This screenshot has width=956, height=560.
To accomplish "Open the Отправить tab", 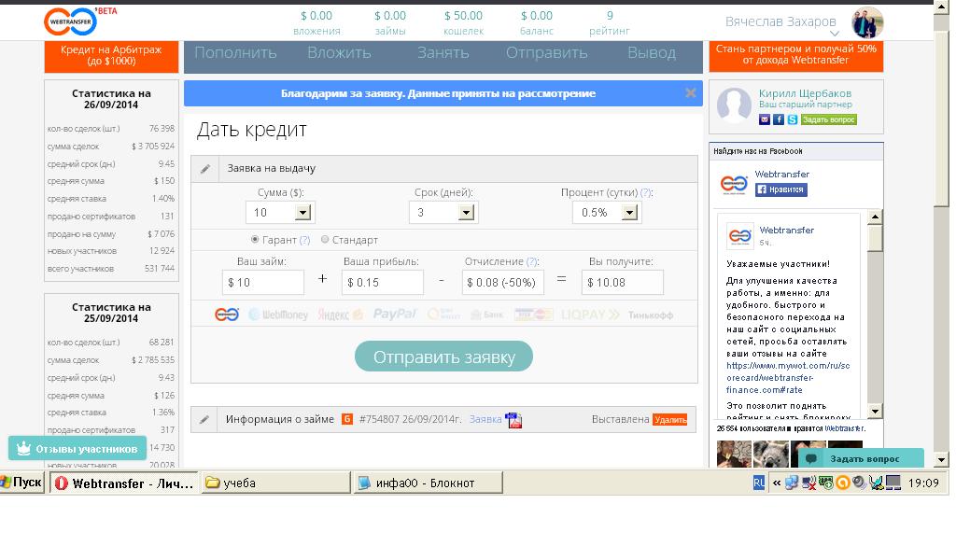I will pos(546,53).
